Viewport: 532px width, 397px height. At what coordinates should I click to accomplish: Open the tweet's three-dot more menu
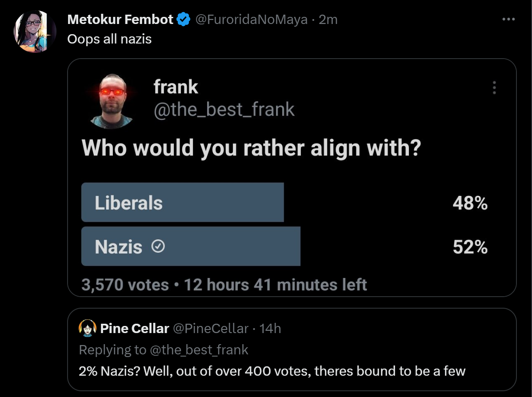[508, 20]
